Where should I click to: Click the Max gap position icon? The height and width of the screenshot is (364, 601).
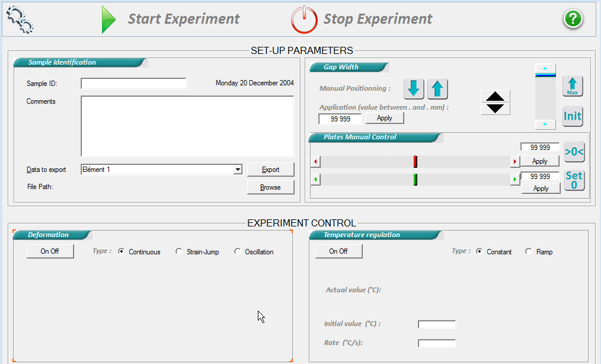tap(573, 87)
